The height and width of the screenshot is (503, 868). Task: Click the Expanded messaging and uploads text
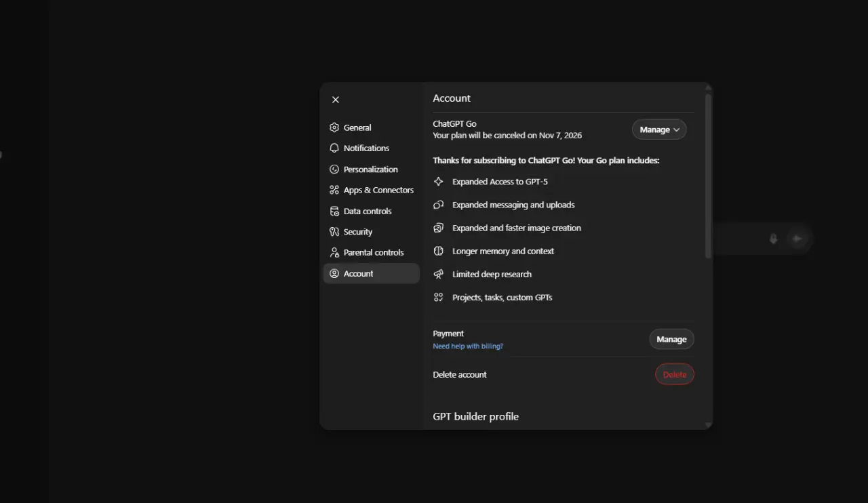coord(513,205)
